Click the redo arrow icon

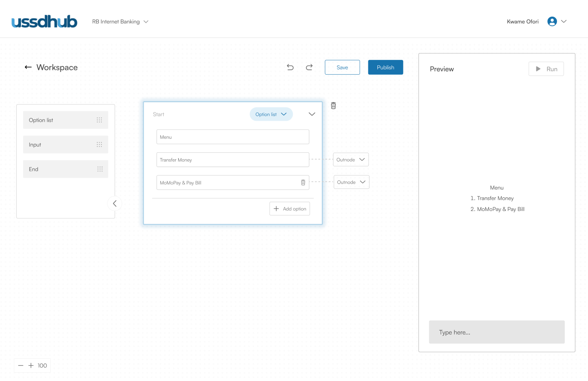(x=309, y=67)
